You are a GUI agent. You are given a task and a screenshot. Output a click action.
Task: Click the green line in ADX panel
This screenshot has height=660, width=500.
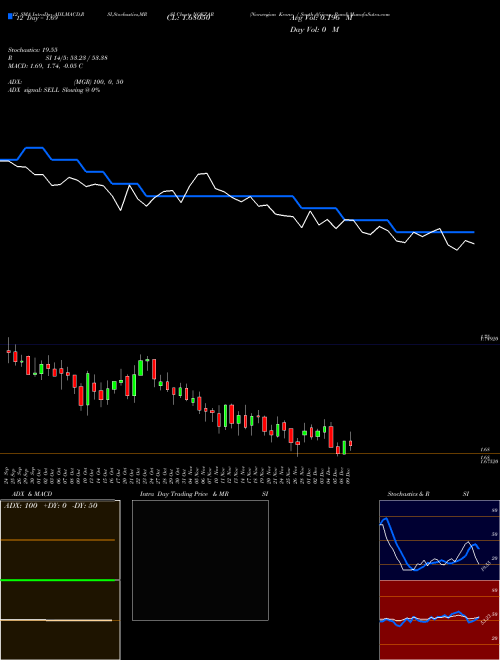[x=58, y=580]
